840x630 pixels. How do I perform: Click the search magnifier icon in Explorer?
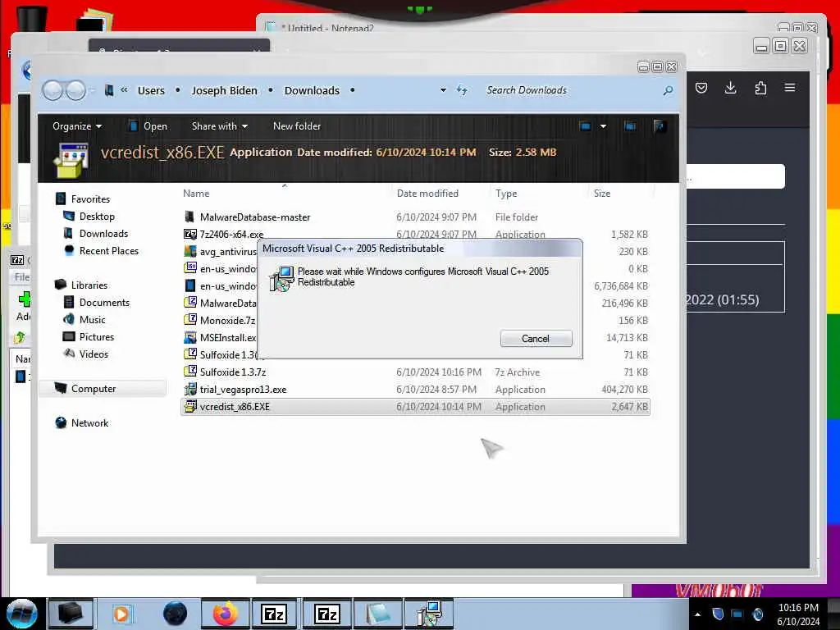(x=668, y=90)
